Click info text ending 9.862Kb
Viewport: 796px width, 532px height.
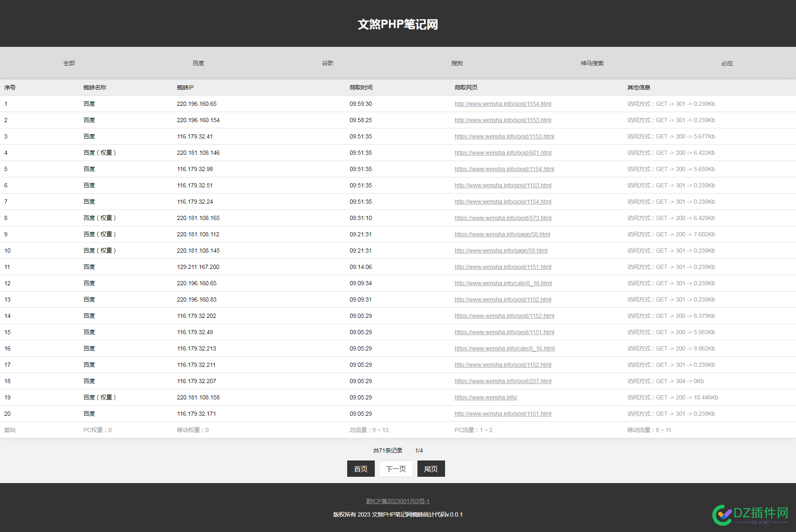671,348
